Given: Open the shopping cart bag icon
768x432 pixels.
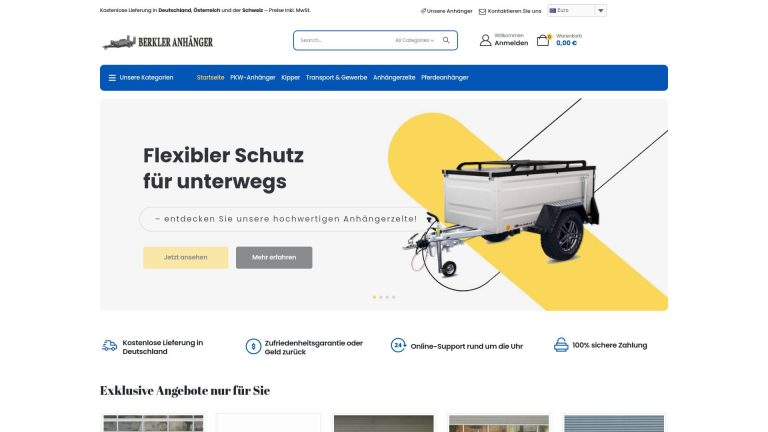Looking at the screenshot, I should (x=543, y=40).
